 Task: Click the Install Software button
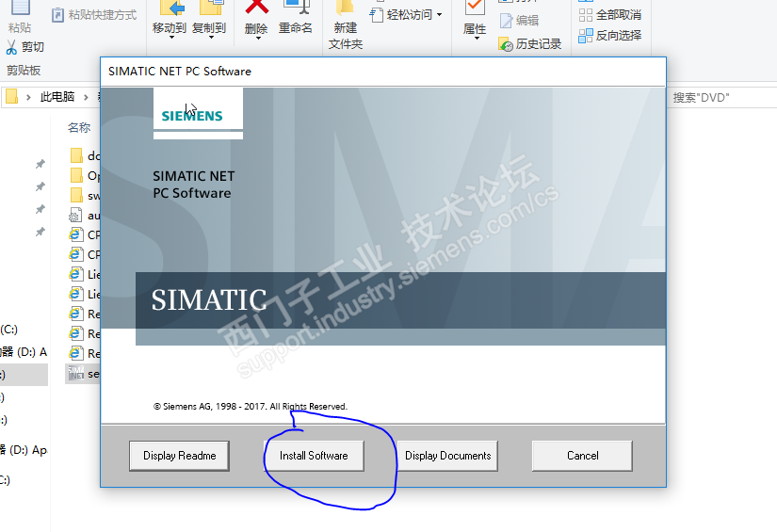tap(314, 456)
